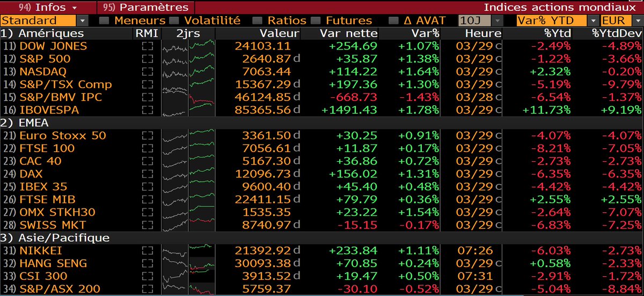Sort by the %YtdDev column header

coord(617,33)
